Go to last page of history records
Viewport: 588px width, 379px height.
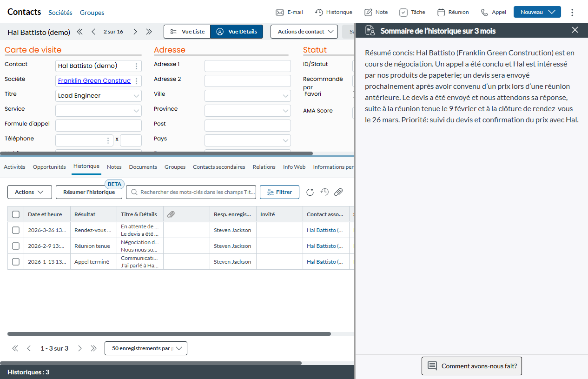click(93, 348)
